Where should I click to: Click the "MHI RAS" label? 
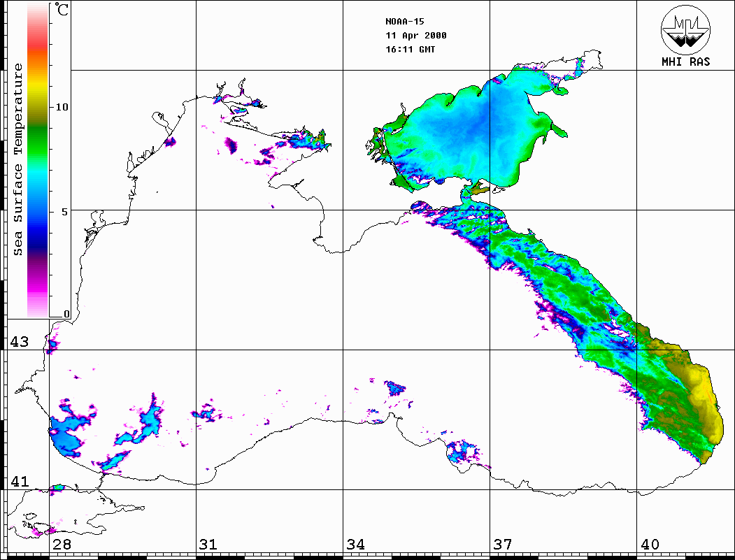686,62
